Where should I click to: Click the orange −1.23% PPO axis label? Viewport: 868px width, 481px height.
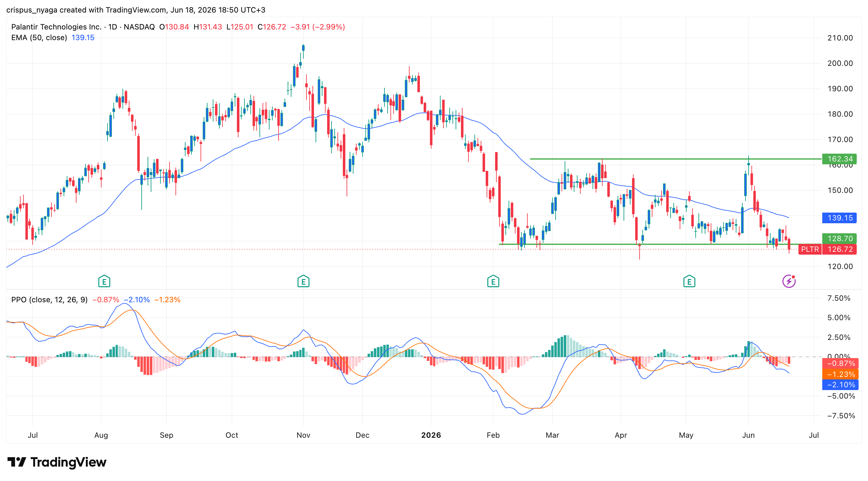tap(840, 374)
